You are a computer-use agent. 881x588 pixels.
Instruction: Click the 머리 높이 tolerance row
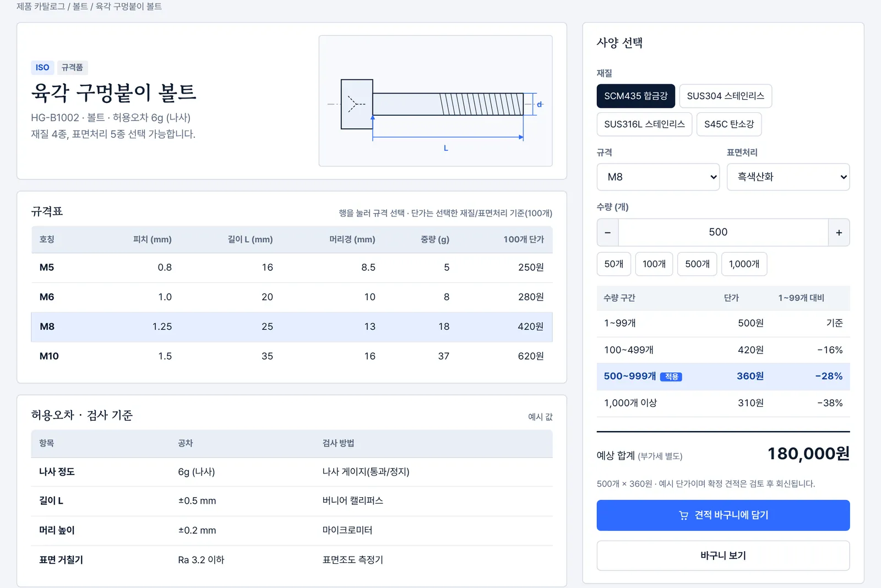292,531
